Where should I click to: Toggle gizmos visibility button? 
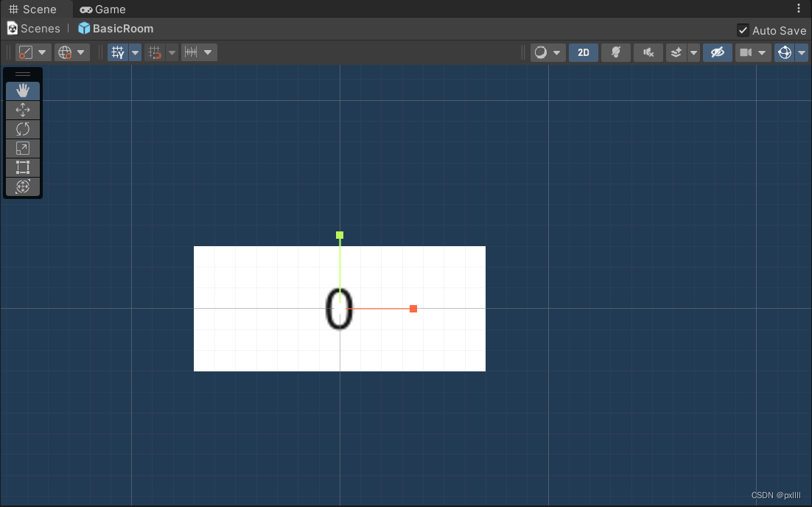pos(785,52)
